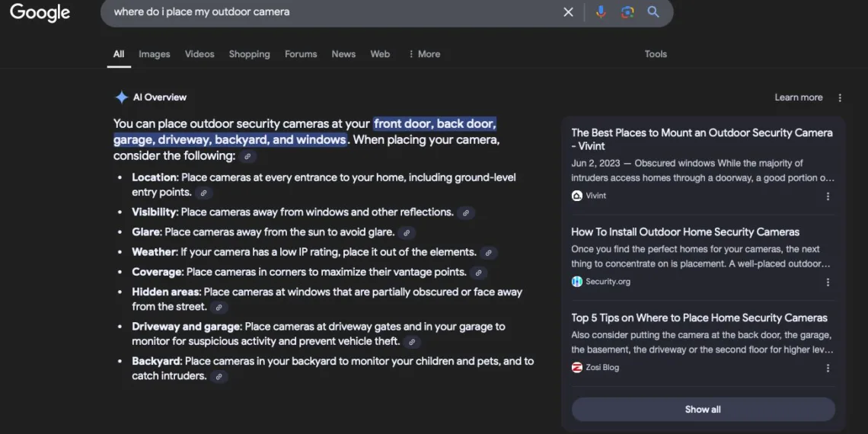
Task: Open source link for the Glare bullet
Action: (x=407, y=233)
